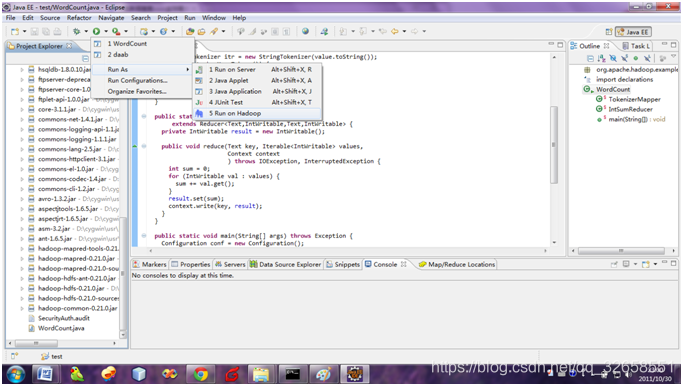Open the Project menu

coord(167,18)
